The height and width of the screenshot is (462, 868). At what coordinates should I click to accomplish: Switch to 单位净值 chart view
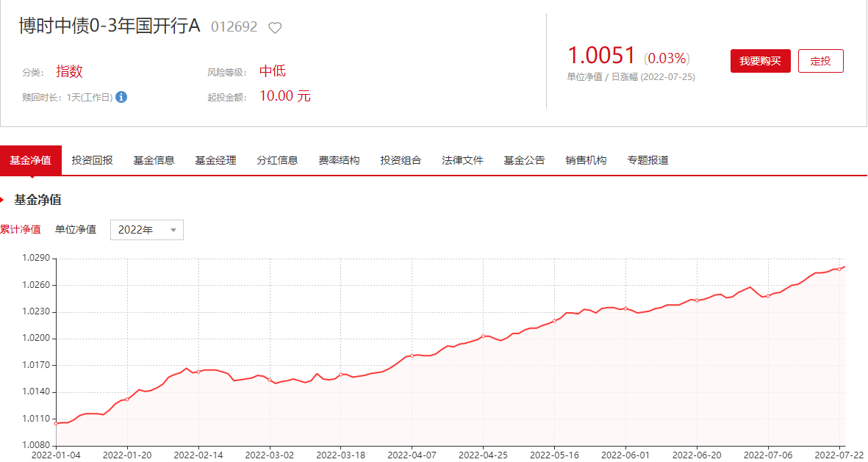coord(76,230)
